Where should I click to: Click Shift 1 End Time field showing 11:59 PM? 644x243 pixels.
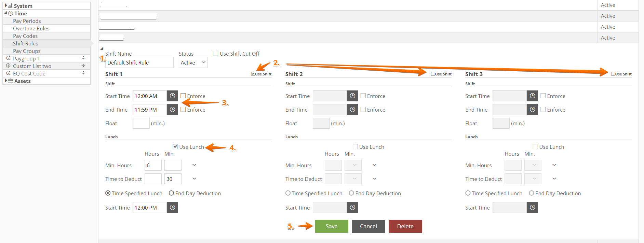pos(150,110)
